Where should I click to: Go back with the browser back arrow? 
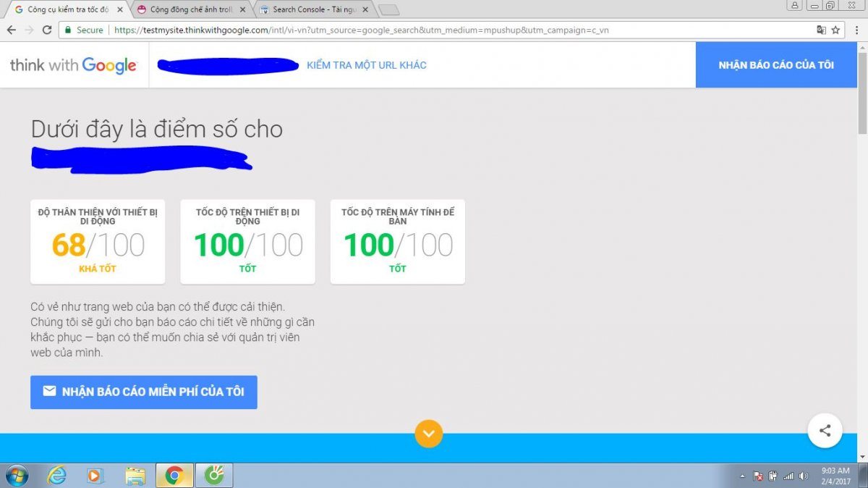pos(12,30)
